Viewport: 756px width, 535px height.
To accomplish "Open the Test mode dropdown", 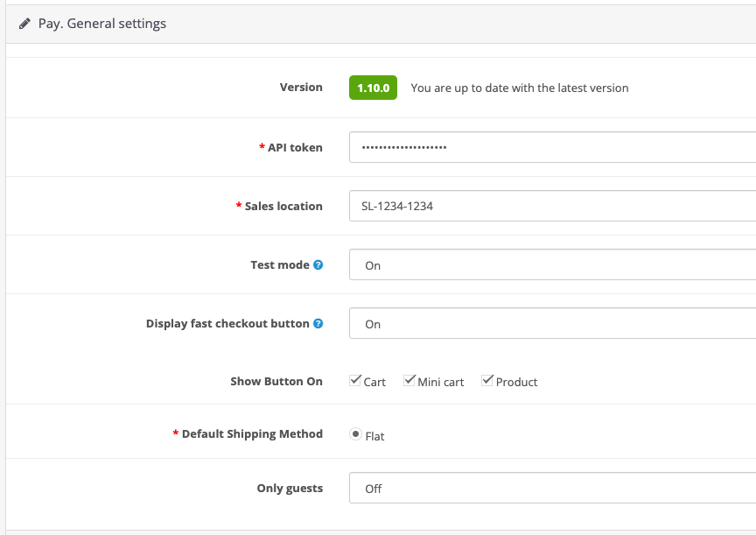I will point(552,264).
